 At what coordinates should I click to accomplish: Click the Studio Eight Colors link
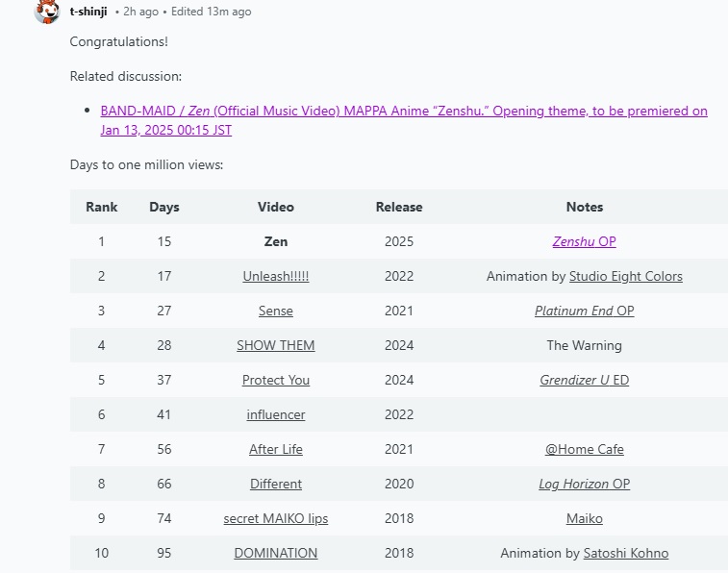625,276
